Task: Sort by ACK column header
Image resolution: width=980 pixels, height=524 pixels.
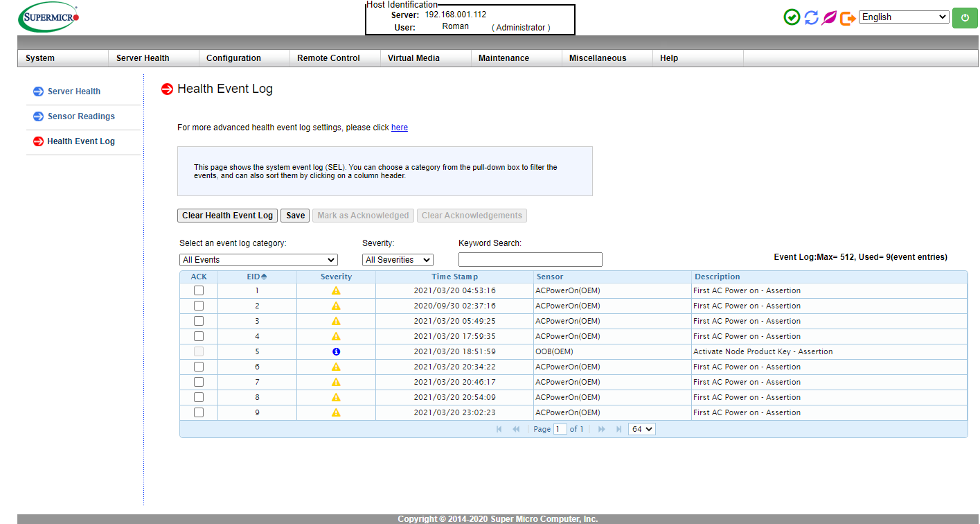Action: (x=199, y=277)
